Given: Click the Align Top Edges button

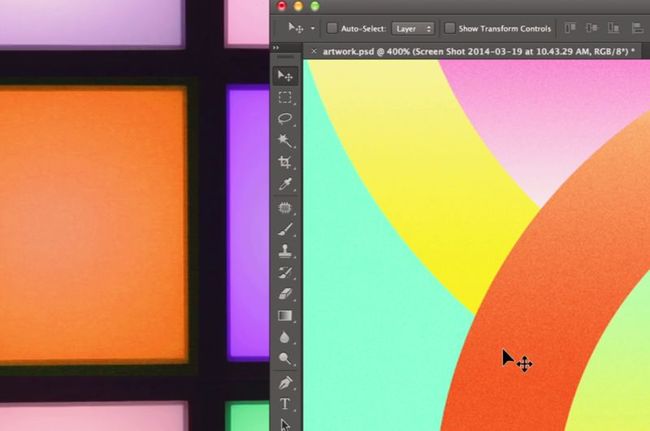Looking at the screenshot, I should tap(570, 29).
